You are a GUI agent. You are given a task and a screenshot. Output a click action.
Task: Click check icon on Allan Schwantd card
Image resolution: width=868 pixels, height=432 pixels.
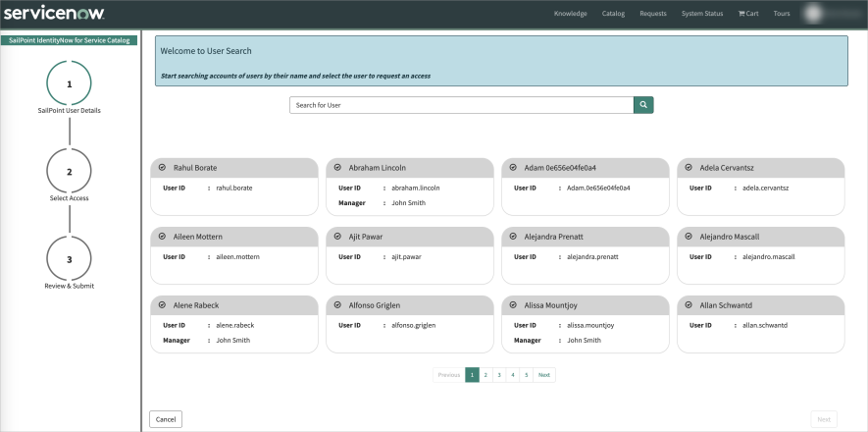689,304
